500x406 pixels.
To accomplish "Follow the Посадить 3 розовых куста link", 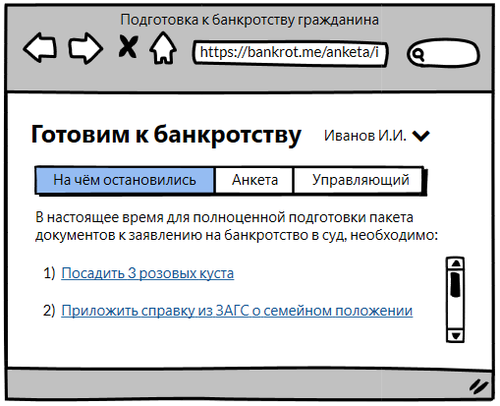I will [x=148, y=273].
